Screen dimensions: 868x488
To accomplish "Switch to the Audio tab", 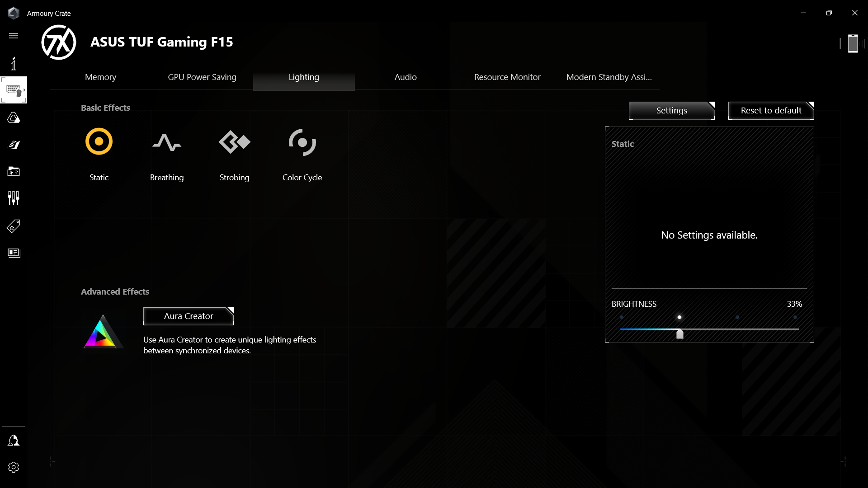I will click(x=406, y=77).
